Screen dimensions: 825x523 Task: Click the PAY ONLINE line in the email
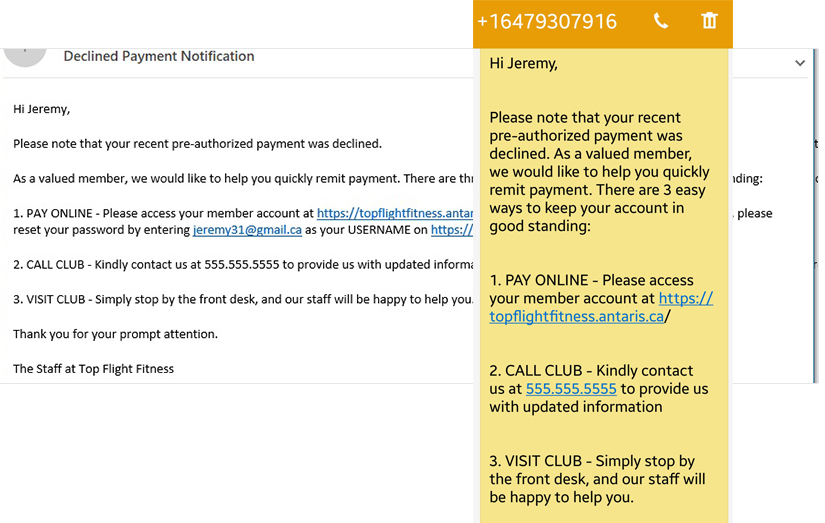click(x=243, y=222)
